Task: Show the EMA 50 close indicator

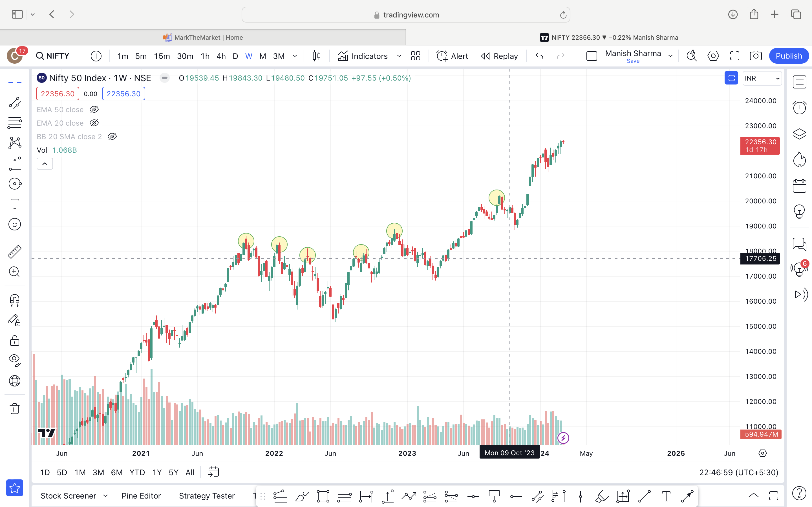Action: point(94,110)
